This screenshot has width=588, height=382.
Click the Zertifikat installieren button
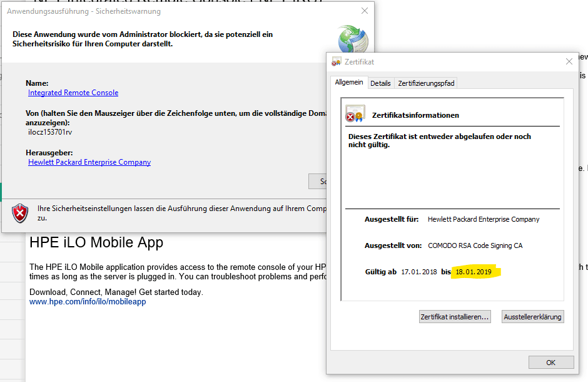click(x=455, y=317)
